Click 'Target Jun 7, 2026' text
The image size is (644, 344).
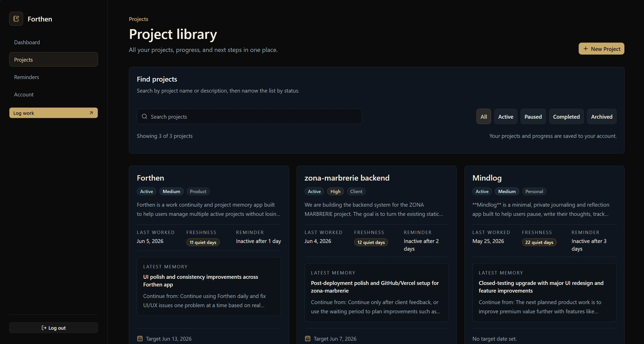[x=335, y=338]
